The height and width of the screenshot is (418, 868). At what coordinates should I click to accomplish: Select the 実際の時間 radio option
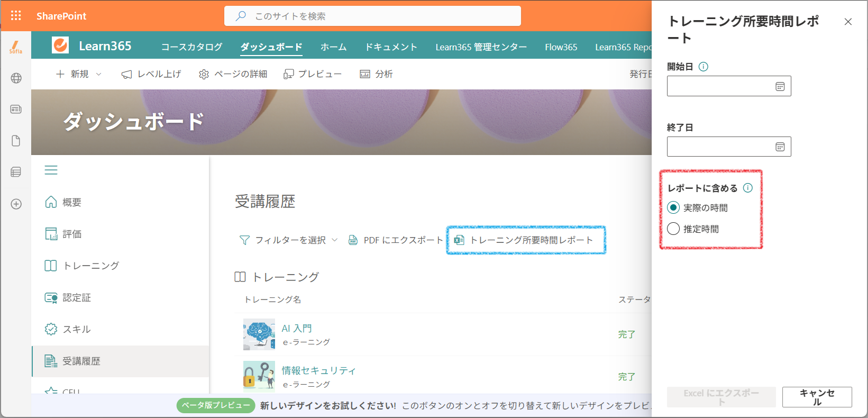point(673,207)
